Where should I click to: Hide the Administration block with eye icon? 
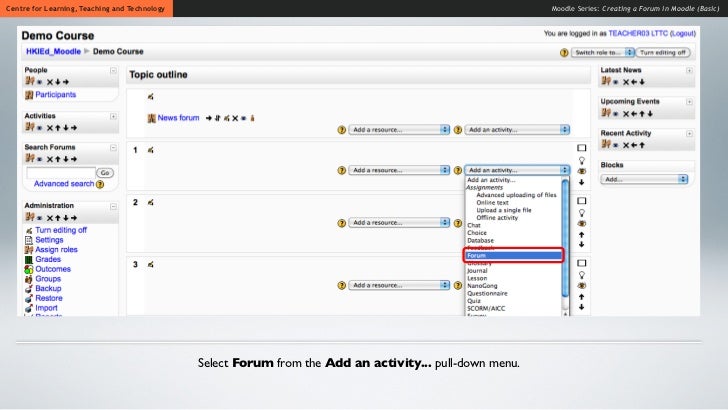(40, 218)
